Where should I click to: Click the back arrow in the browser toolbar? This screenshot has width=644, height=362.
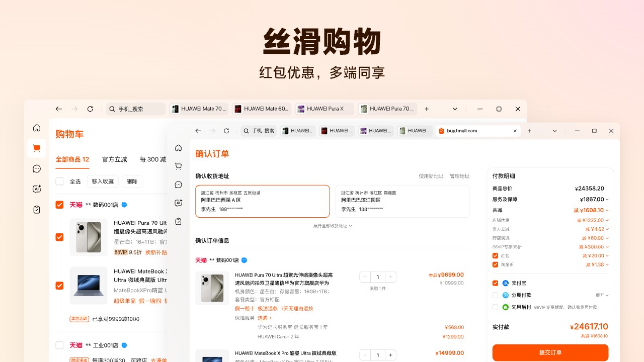198,131
